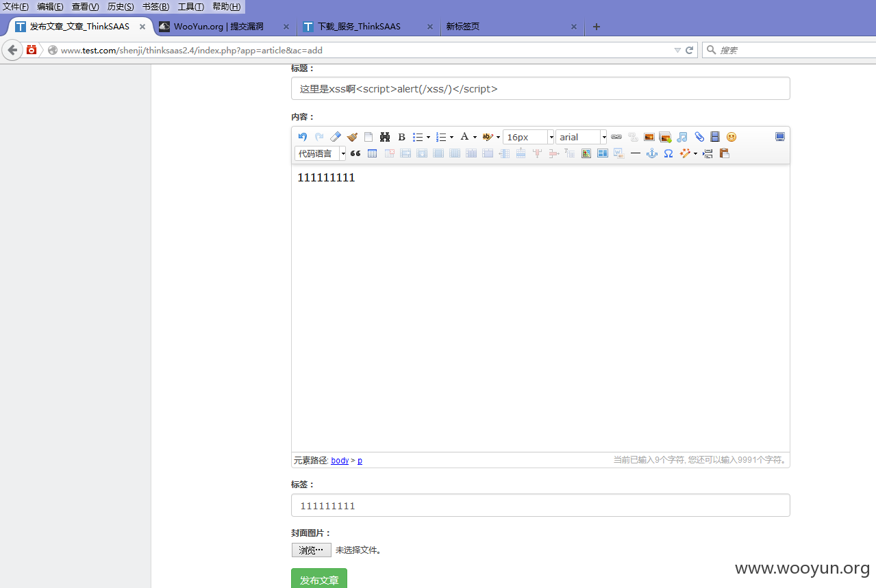Open a new browser tab
The width and height of the screenshot is (876, 588).
pyautogui.click(x=596, y=27)
